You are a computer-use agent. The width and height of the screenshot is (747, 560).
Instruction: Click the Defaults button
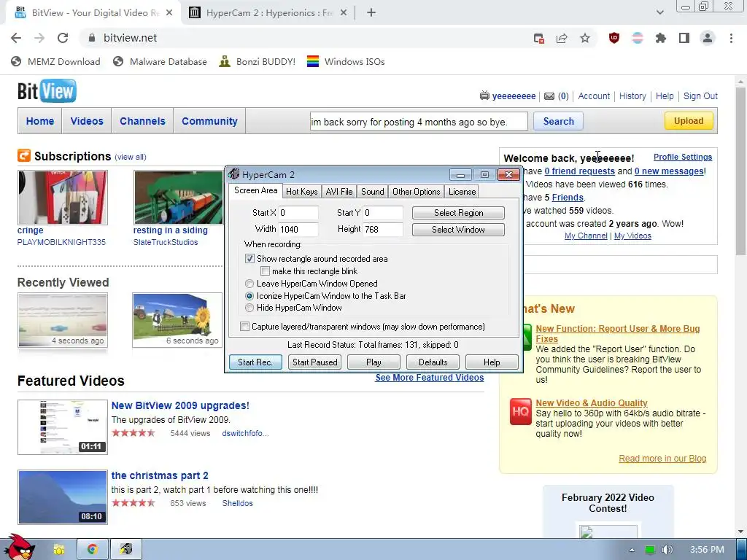433,362
